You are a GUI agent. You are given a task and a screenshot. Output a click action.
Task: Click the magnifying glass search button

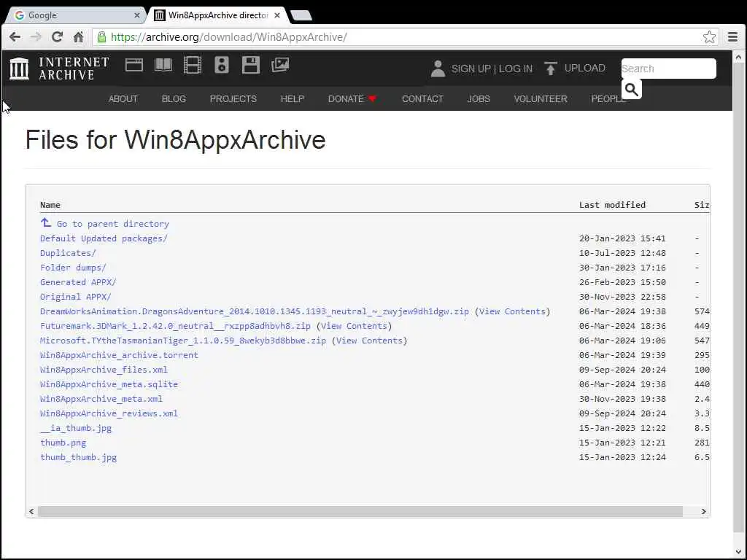(x=632, y=89)
